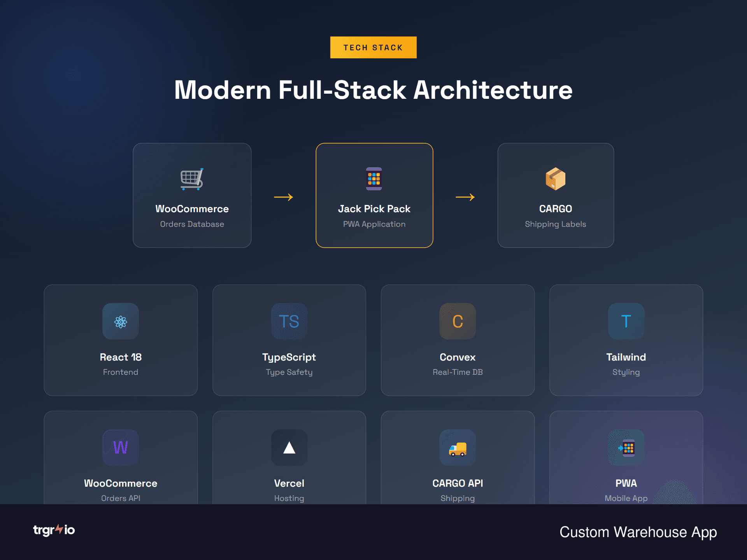Click the TypeScript TS icon

[289, 321]
